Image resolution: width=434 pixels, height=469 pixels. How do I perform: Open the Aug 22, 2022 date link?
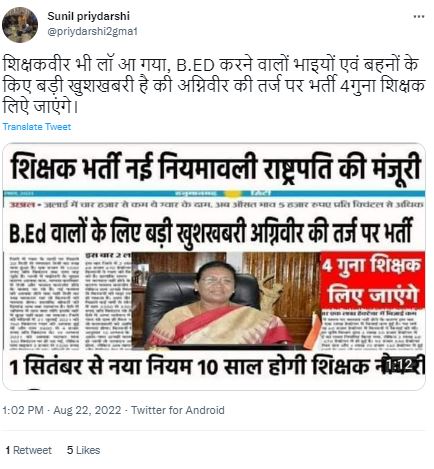coord(87,410)
